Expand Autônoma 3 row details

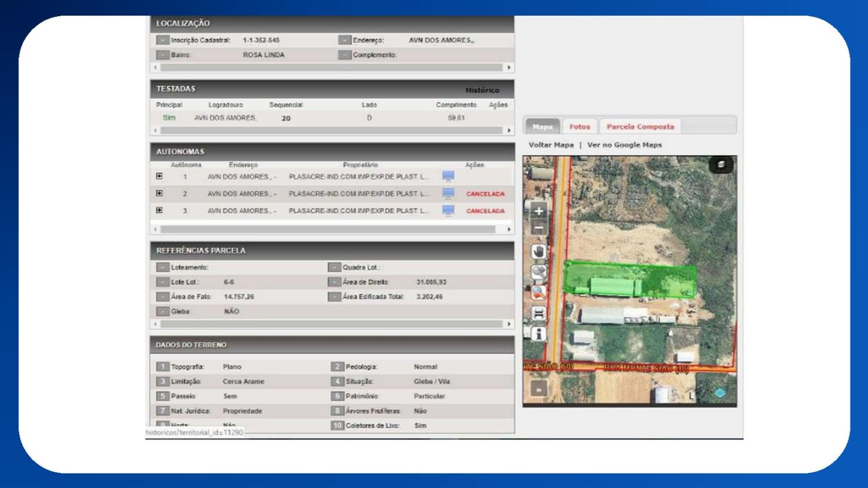click(x=159, y=211)
